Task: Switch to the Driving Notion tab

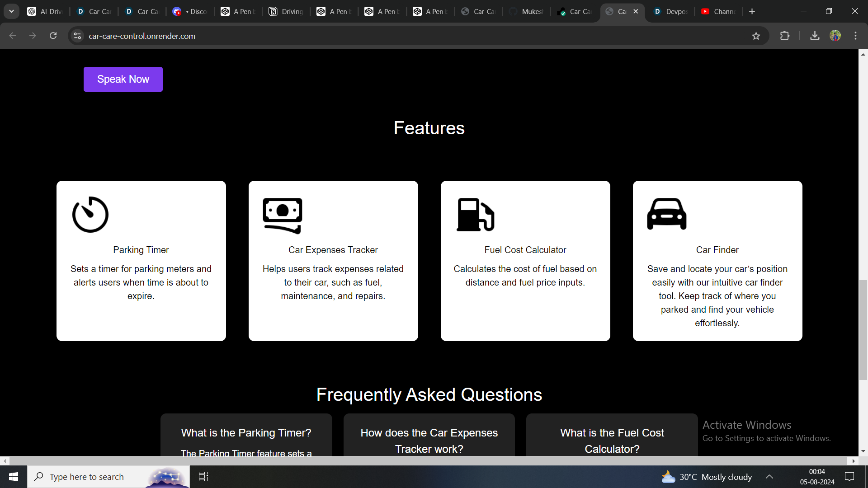Action: coord(286,12)
